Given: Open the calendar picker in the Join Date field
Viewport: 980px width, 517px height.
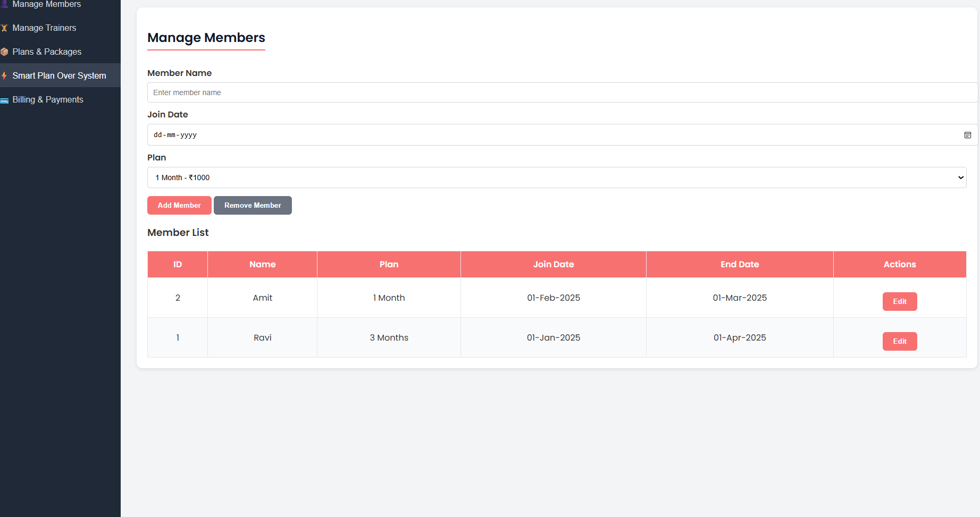Looking at the screenshot, I should tap(967, 134).
